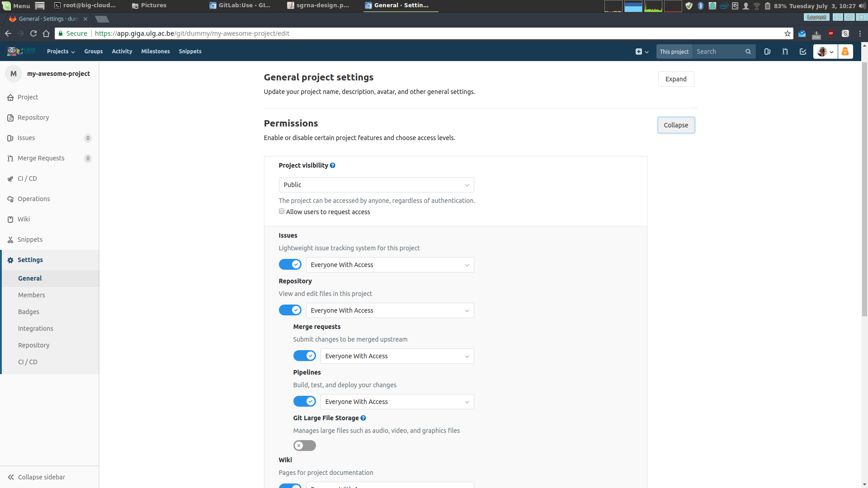Open the issues icon in top navbar
Image resolution: width=868 pixels, height=488 pixels.
(x=767, y=52)
